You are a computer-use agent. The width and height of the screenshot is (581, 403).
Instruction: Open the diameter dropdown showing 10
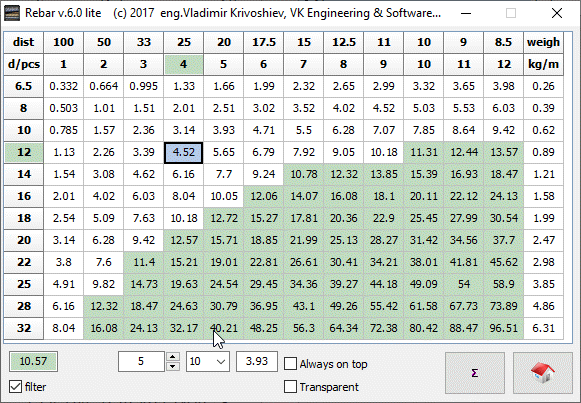tap(208, 362)
